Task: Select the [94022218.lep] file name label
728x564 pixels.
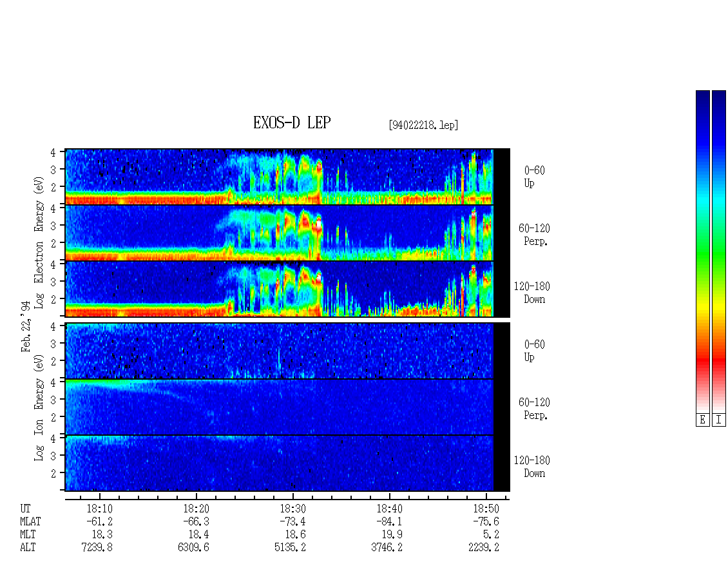Action: point(423,125)
